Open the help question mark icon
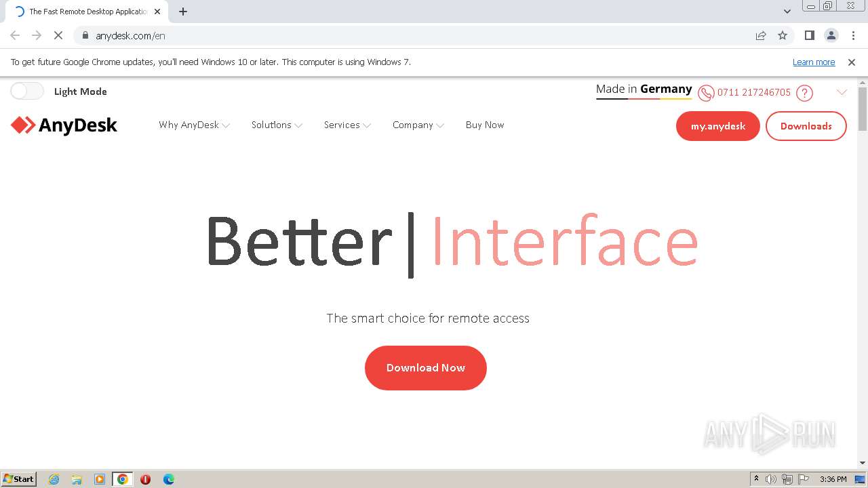 [804, 93]
